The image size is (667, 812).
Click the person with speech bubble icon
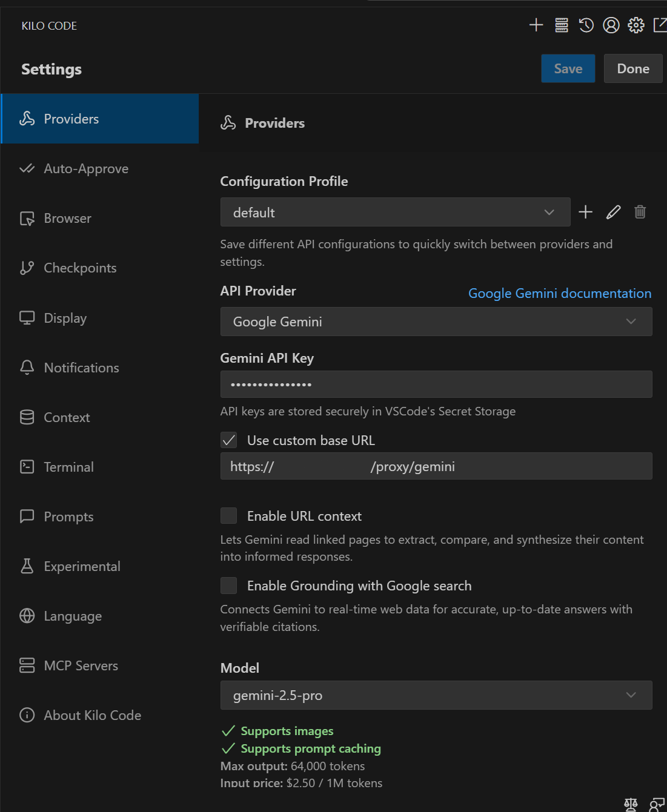(x=657, y=804)
